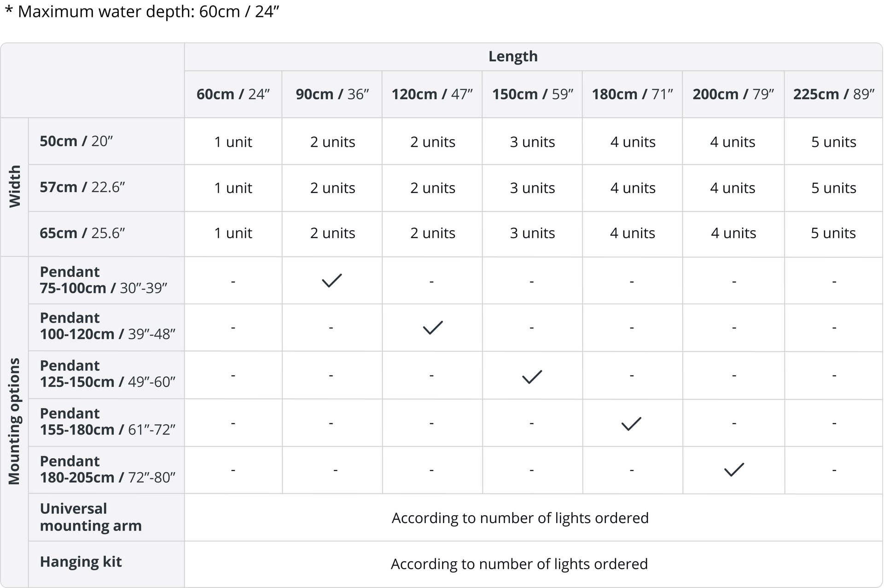Click the checkmark under 200cm length

[x=733, y=470]
